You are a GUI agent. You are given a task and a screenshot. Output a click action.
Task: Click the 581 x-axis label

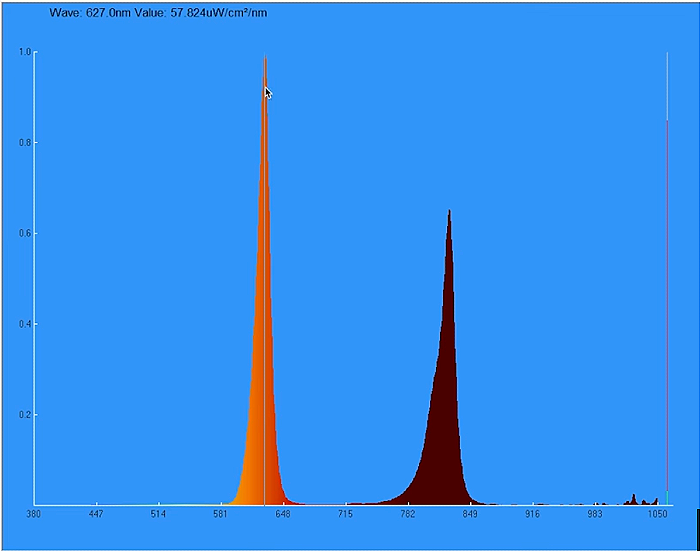pyautogui.click(x=221, y=514)
